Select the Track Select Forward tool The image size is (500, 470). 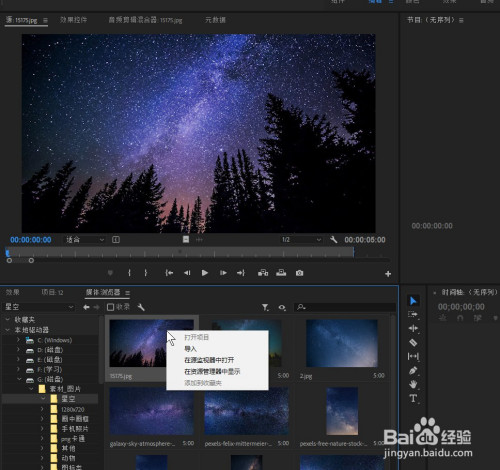[413, 314]
